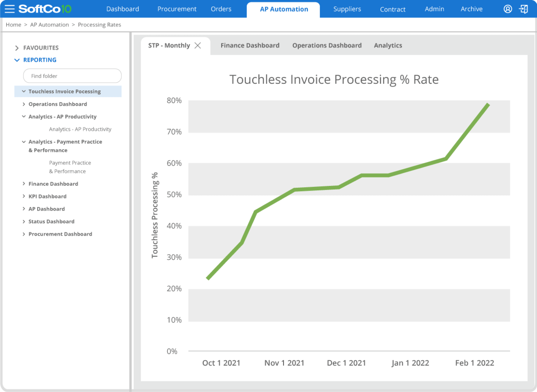Open the hamburger main menu
537x392 pixels.
(x=10, y=9)
